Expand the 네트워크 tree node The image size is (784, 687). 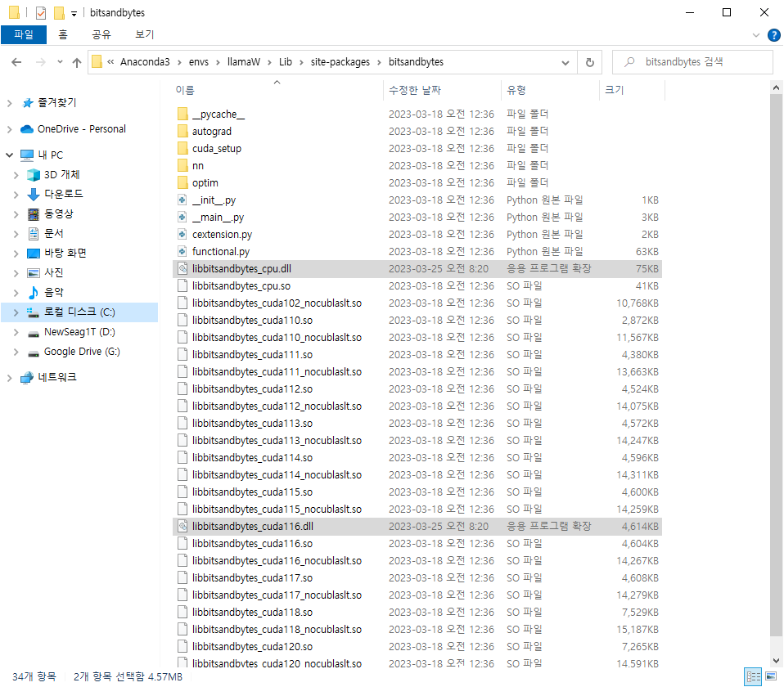pyautogui.click(x=9, y=378)
